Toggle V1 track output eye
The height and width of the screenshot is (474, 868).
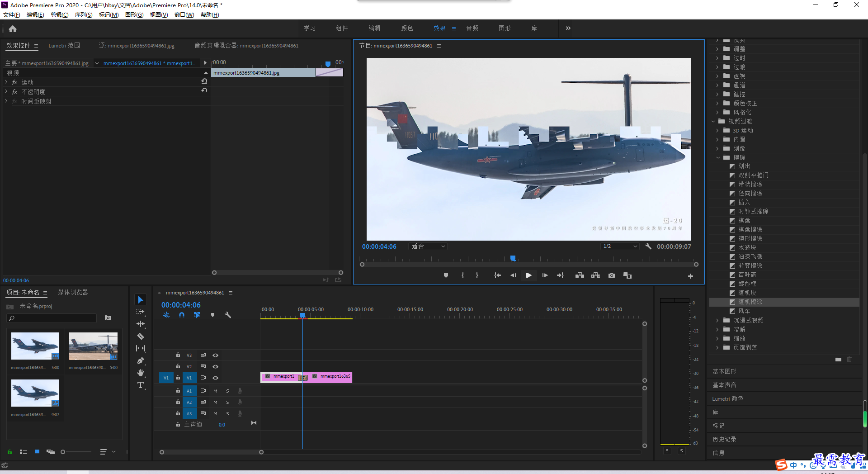[x=216, y=378]
